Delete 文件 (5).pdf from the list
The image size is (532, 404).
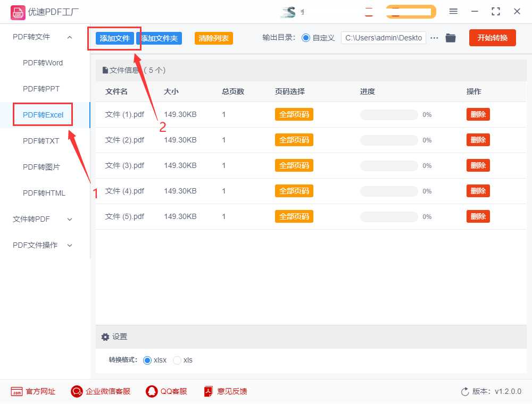478,216
